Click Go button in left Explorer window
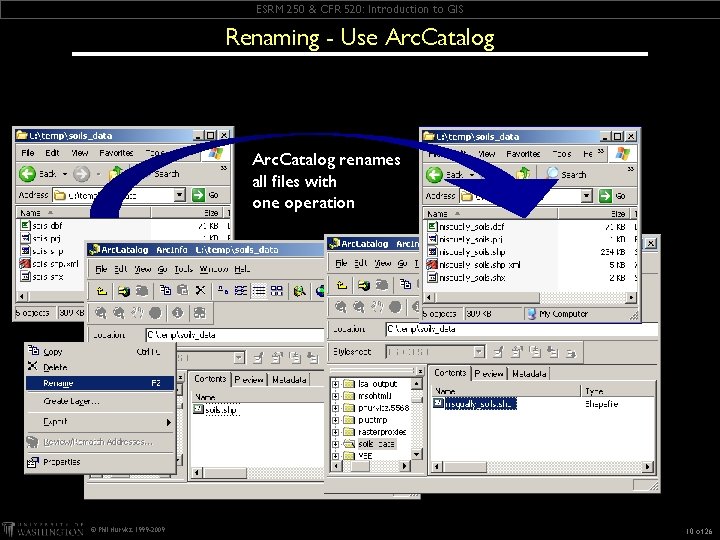Viewport: 720px width, 540px height. coord(205,195)
